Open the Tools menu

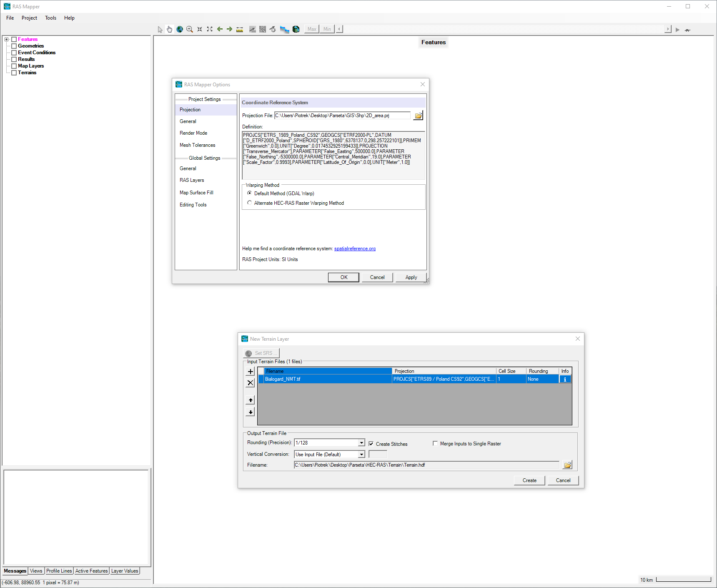[x=50, y=18]
